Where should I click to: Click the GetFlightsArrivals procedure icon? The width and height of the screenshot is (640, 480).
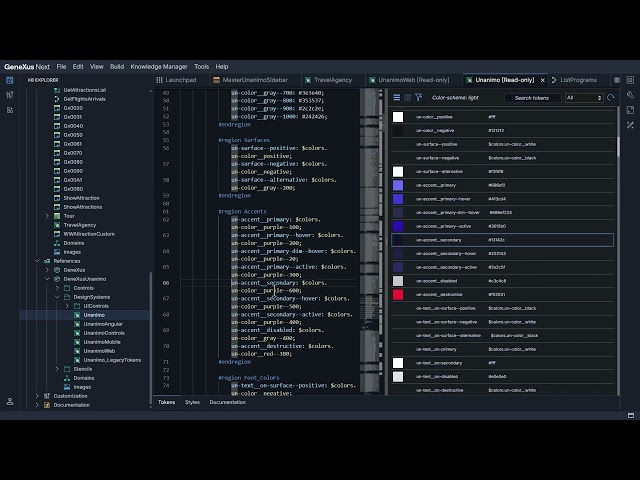(x=57, y=99)
